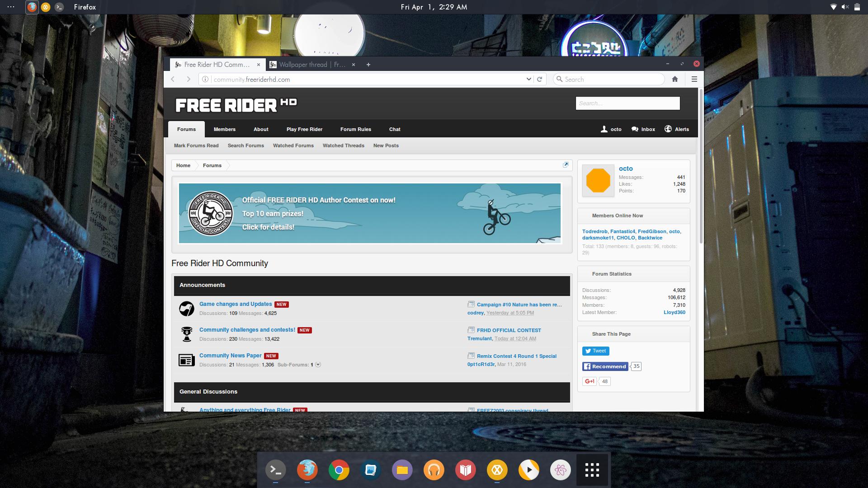Click the Author Contest banner

tap(370, 213)
